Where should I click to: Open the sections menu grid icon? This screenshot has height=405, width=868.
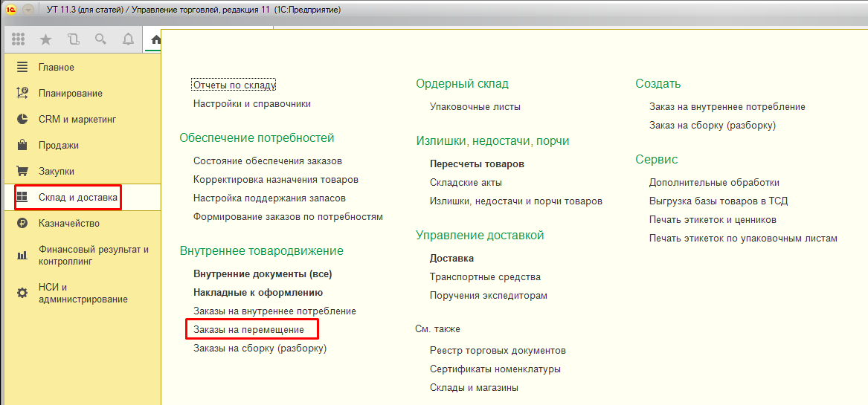pos(19,39)
